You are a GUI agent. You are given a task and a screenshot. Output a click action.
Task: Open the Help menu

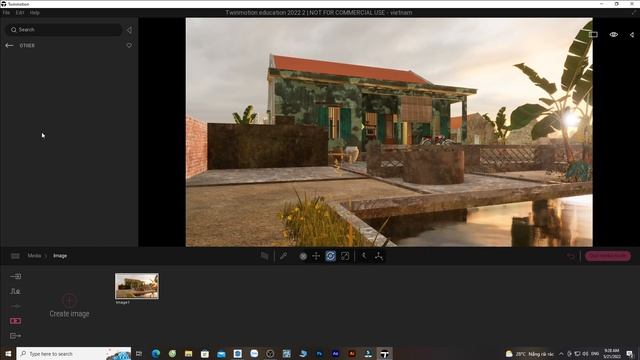tap(35, 13)
